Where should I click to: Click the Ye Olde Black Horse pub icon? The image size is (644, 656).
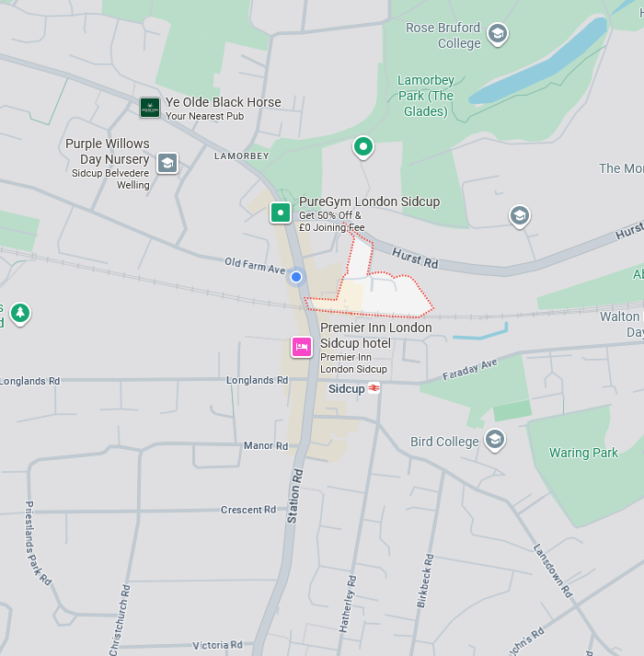click(150, 108)
